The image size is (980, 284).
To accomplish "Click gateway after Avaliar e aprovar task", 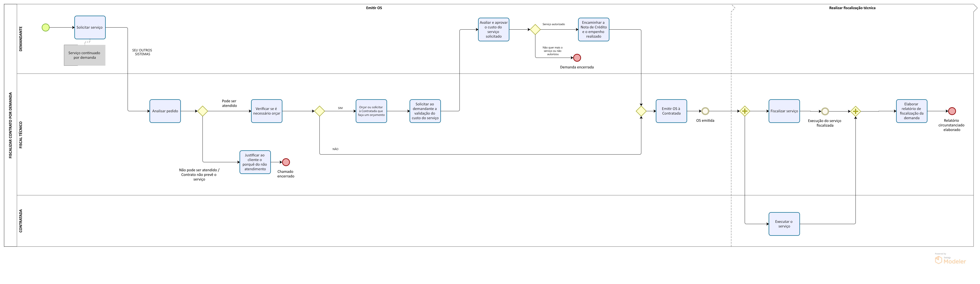I will pyautogui.click(x=535, y=30).
